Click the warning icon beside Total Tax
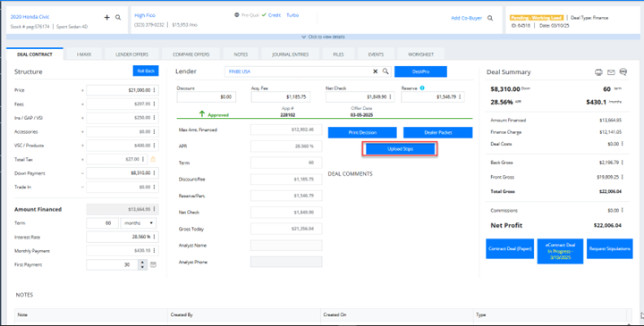 coord(153,159)
